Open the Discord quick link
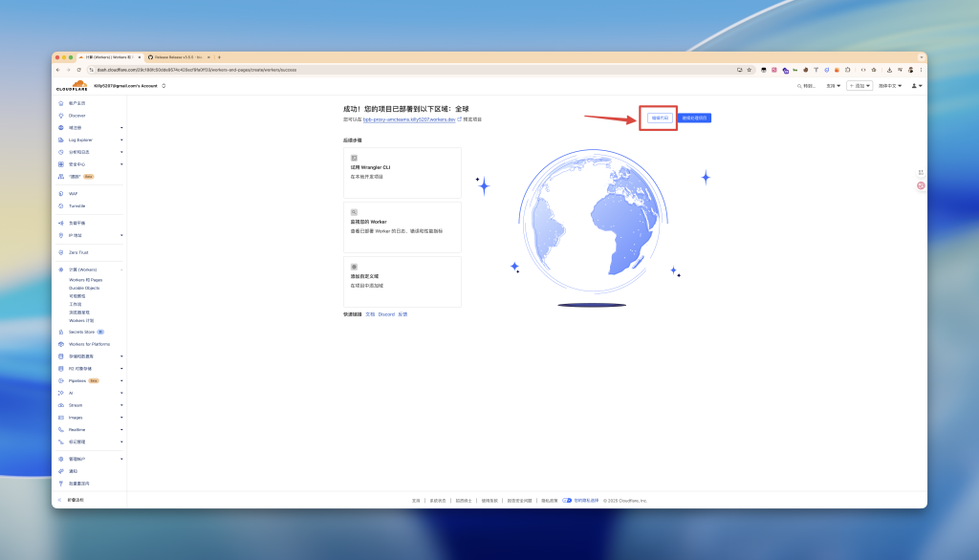This screenshot has height=560, width=979. tap(386, 313)
